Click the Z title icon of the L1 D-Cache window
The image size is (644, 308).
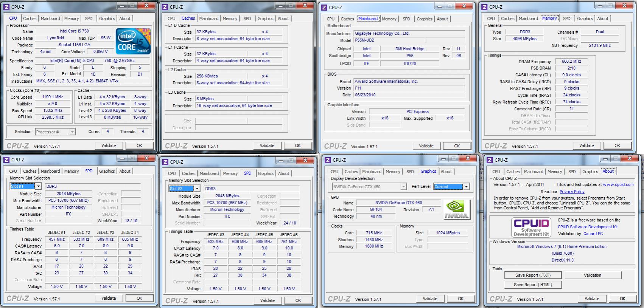[165, 7]
